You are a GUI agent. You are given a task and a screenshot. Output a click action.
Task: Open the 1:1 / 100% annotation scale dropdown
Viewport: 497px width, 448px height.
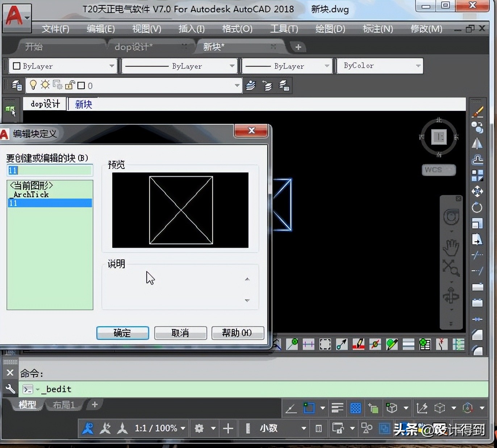(160, 428)
